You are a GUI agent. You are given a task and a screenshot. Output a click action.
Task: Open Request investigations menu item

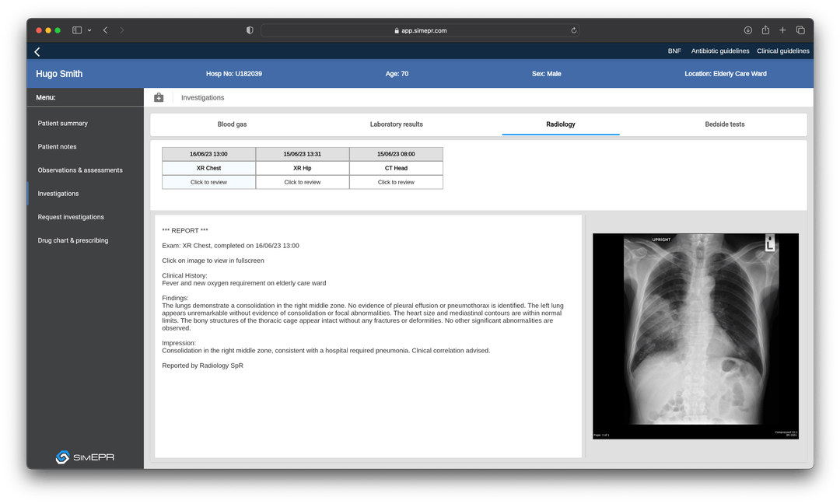pos(71,217)
